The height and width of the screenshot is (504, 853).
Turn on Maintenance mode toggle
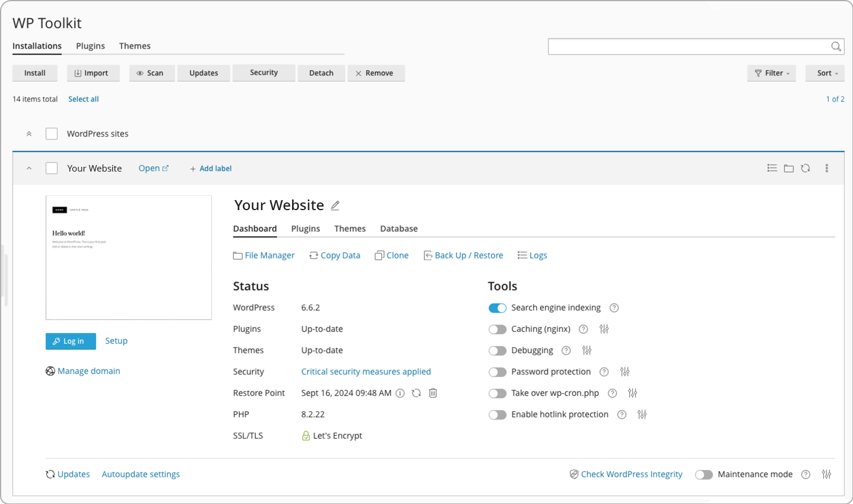click(704, 475)
